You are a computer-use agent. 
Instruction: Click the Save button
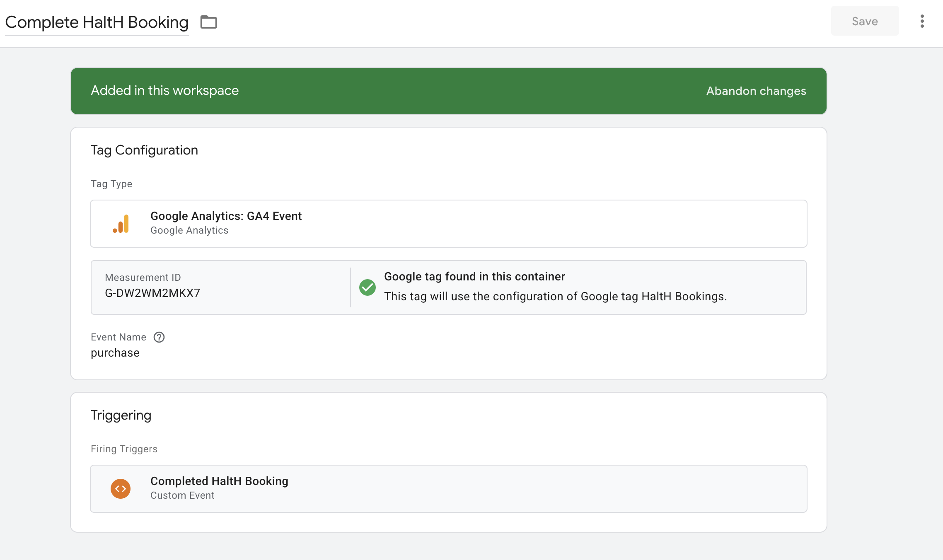(x=865, y=21)
